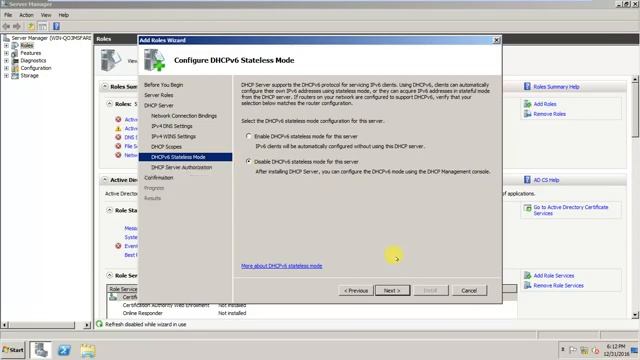Click the scroll down arrow in Roles pane

tap(635, 315)
